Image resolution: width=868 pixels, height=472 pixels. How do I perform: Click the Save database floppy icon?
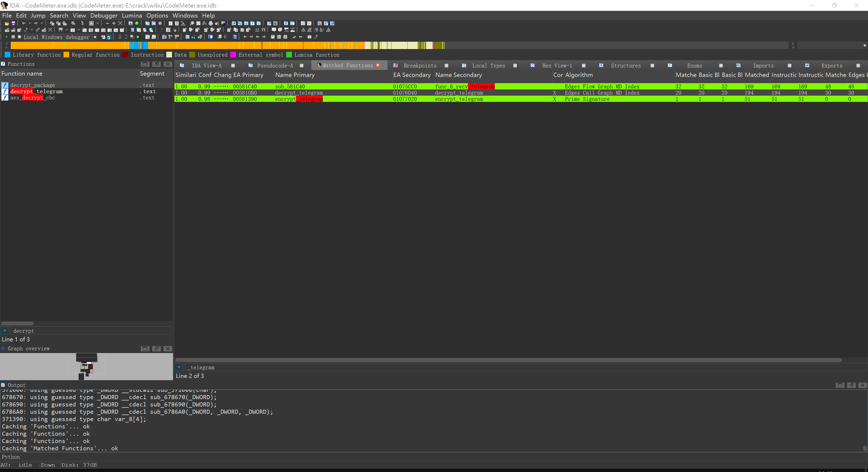pos(14,24)
